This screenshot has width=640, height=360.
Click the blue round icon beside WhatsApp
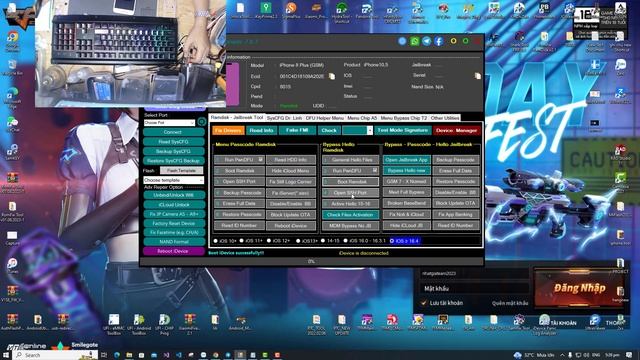[x=402, y=41]
